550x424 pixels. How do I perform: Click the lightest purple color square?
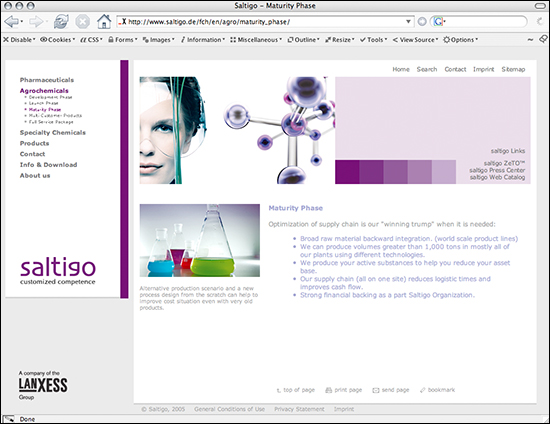point(444,172)
